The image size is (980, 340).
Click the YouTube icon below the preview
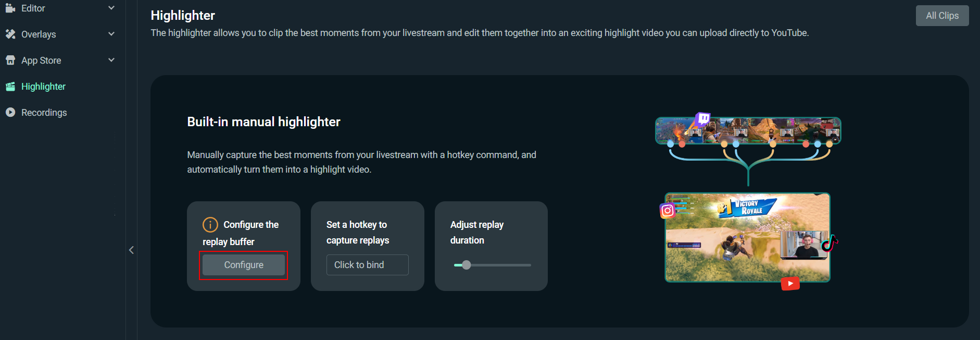(790, 283)
